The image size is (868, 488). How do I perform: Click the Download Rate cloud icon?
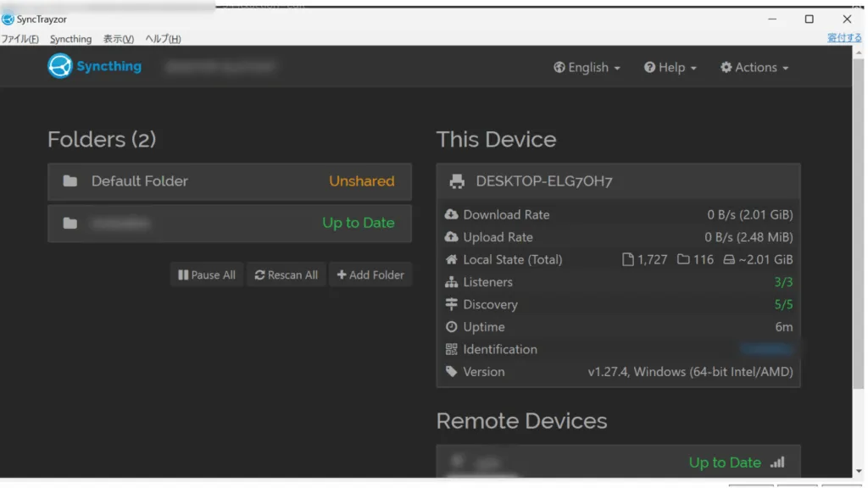(451, 214)
